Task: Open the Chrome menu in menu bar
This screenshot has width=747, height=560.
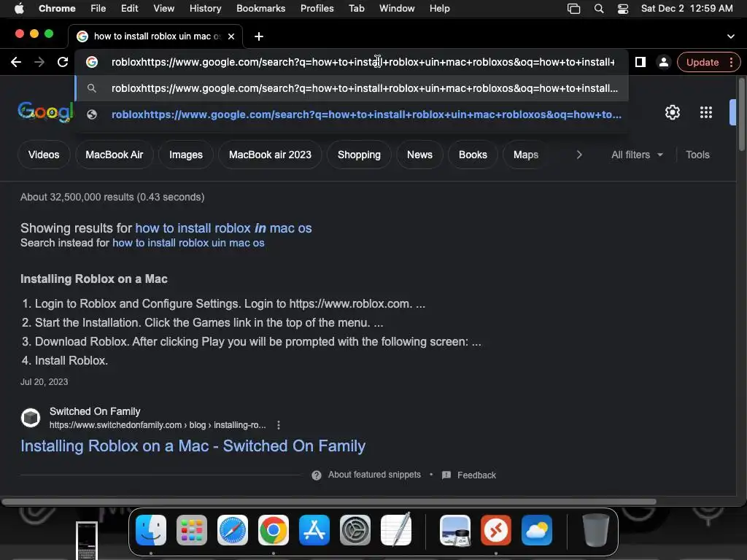Action: pyautogui.click(x=57, y=9)
